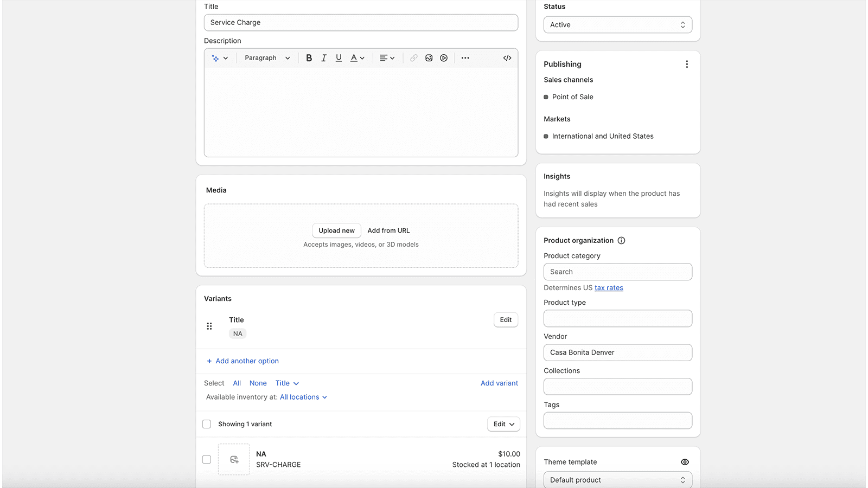This screenshot has height=488, width=868.
Task: Click the Underline formatting icon
Action: (x=339, y=58)
